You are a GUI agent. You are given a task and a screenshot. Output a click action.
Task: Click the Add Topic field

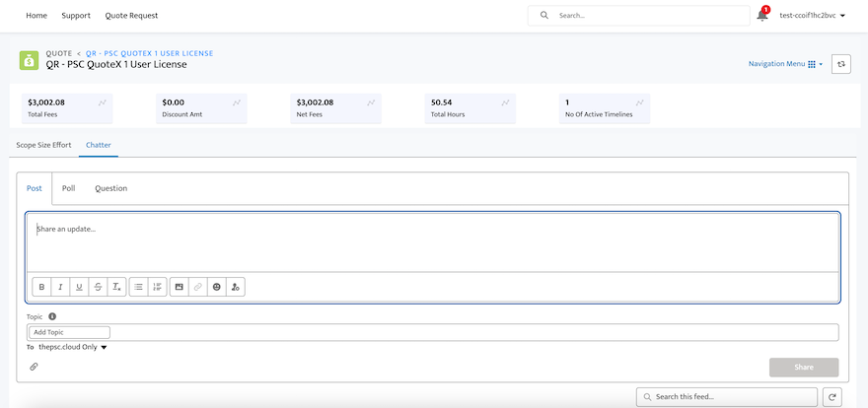(69, 332)
